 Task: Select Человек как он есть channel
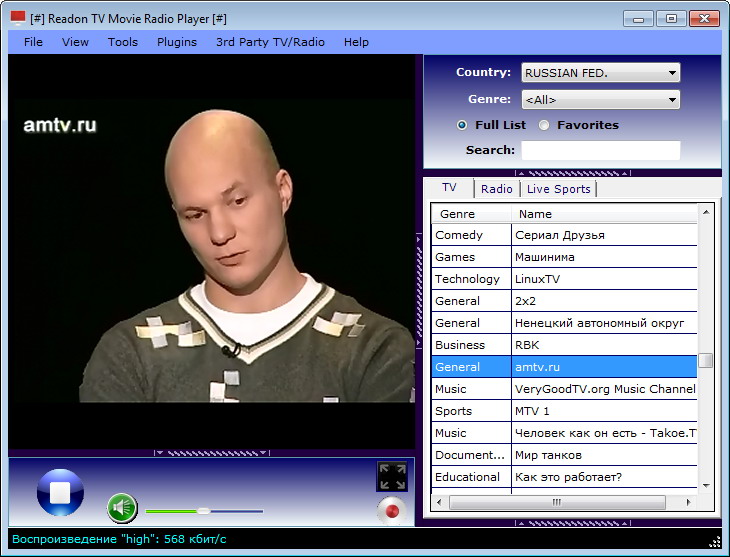(x=564, y=433)
